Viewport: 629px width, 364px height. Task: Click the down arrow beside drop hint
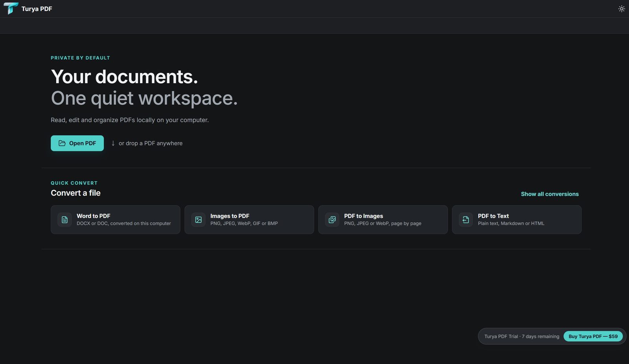click(x=113, y=143)
